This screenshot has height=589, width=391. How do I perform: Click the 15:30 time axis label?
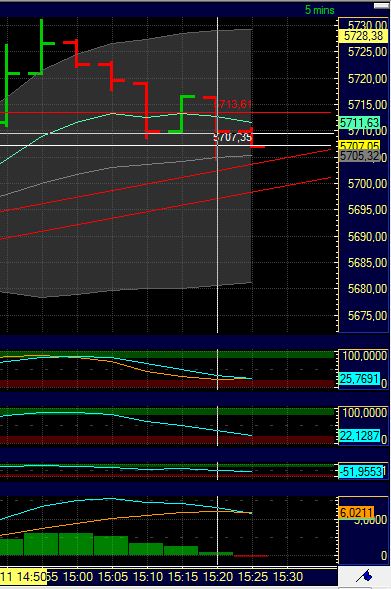288,576
